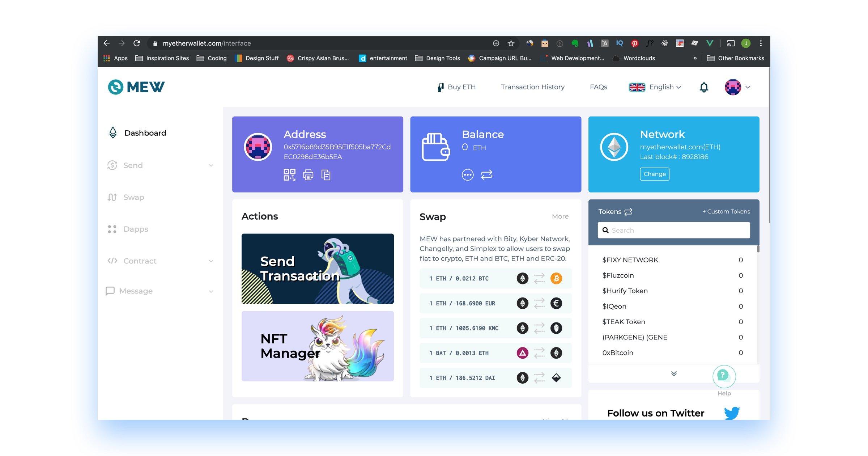Image resolution: width=868 pixels, height=456 pixels.
Task: Click the address blockie avatar
Action: 258,147
